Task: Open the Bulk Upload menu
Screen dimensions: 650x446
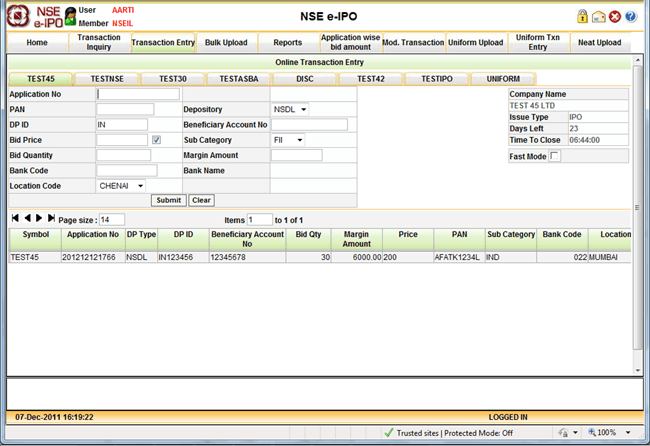Action: 226,43
